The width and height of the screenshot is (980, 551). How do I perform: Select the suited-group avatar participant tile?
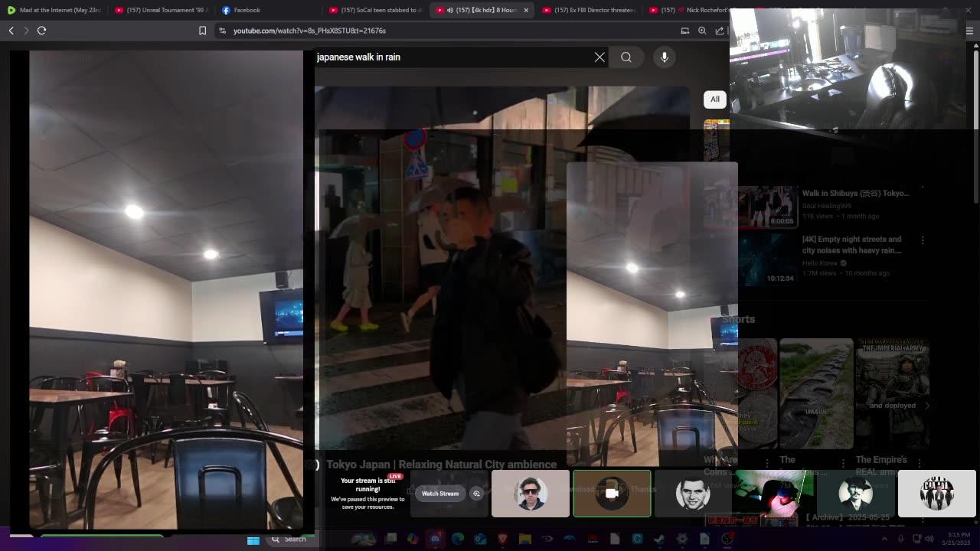point(937,494)
